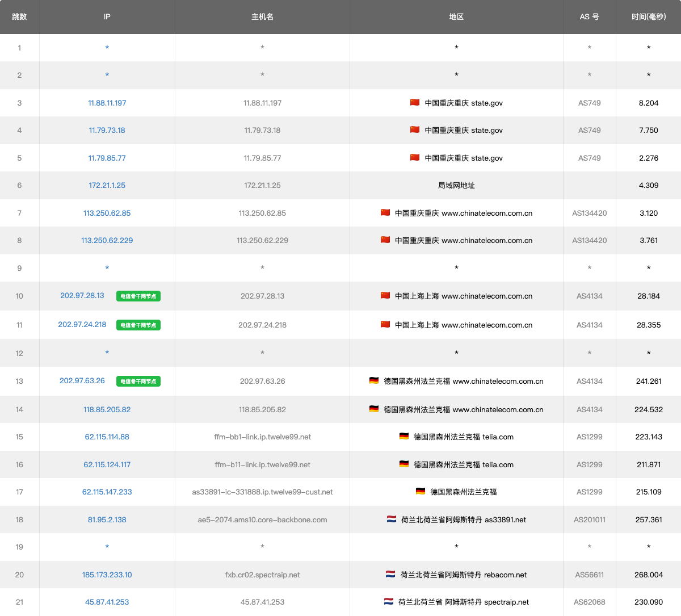Click green backbone badge next to 202.97.24.218

pos(138,325)
